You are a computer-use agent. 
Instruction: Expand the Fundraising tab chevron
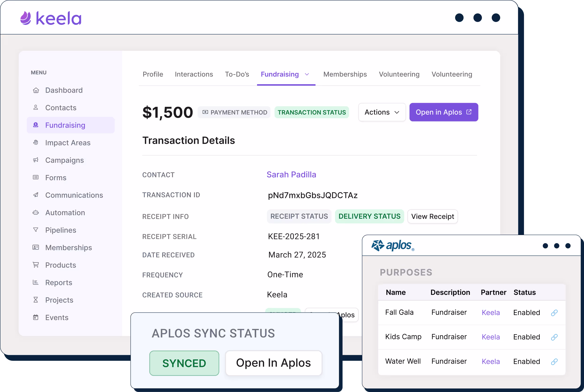point(307,75)
